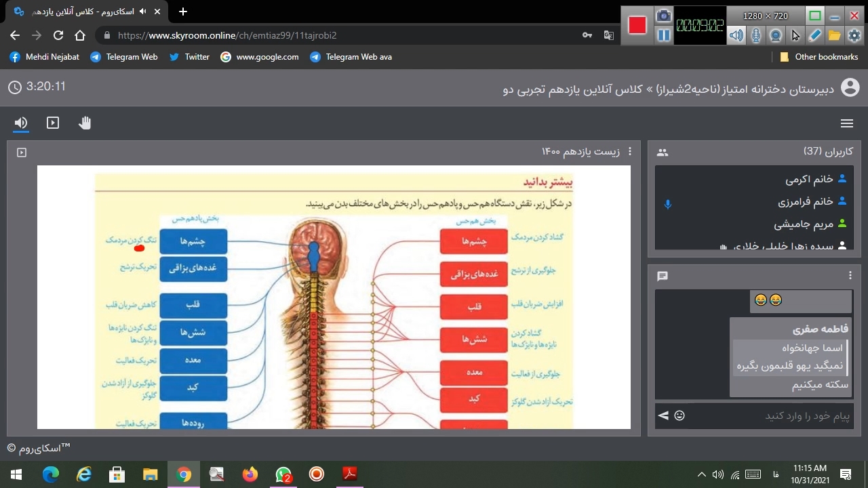
Task: Open the recorder's pencil drawing tool
Action: click(814, 35)
